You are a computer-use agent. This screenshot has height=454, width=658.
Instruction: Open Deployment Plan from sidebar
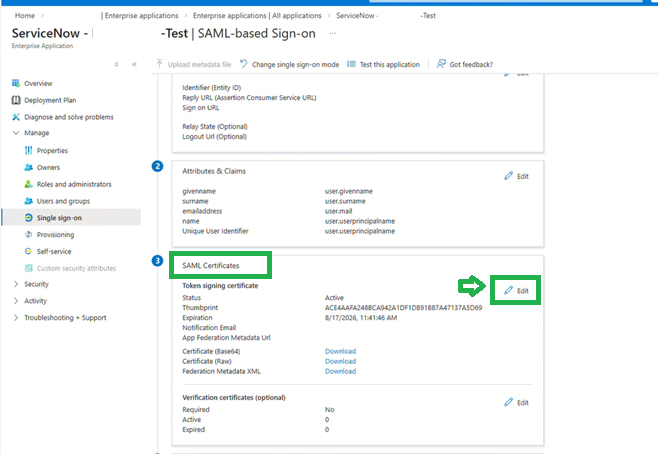50,100
